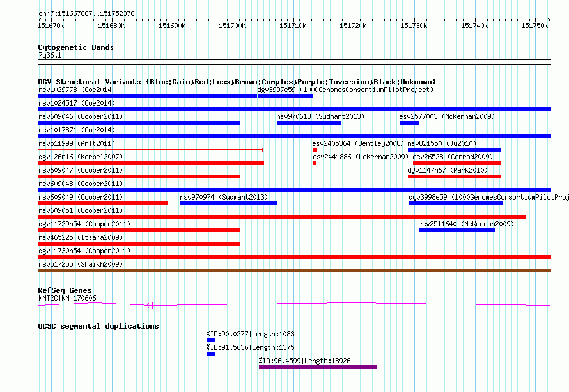The width and height of the screenshot is (569, 392).
Task: Open the purple %ID:96.4599 Length:18926 duplication
Action: click(318, 367)
